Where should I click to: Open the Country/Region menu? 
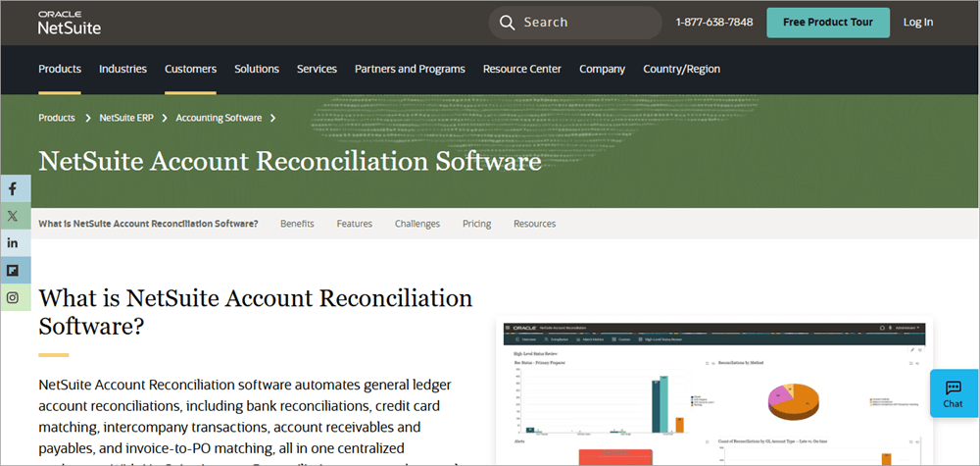[x=682, y=69]
